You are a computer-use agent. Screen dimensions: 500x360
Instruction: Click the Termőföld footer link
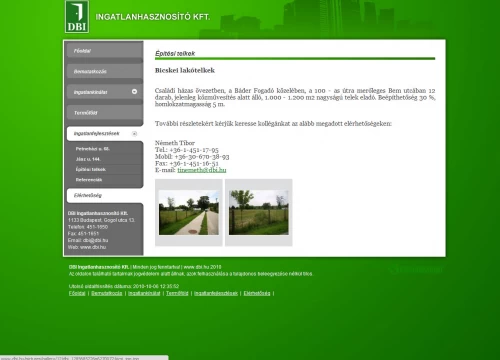[177, 293]
